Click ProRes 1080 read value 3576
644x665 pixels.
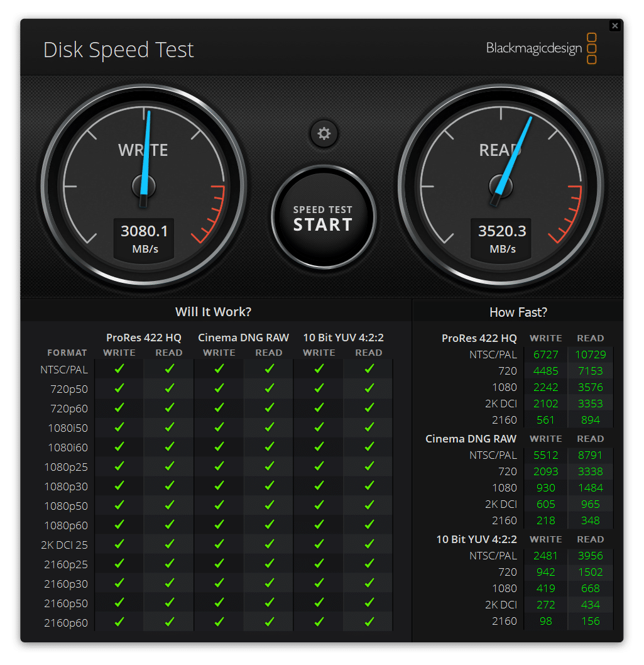591,387
